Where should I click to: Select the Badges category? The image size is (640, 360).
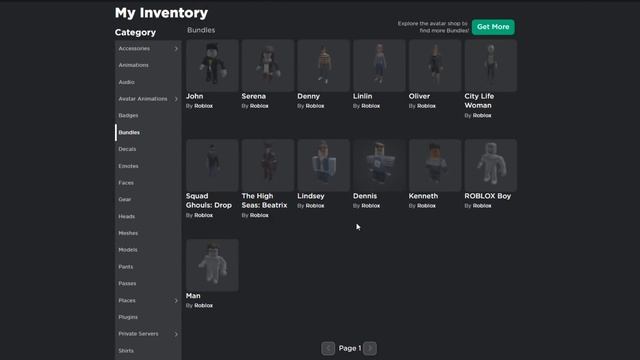click(148, 116)
